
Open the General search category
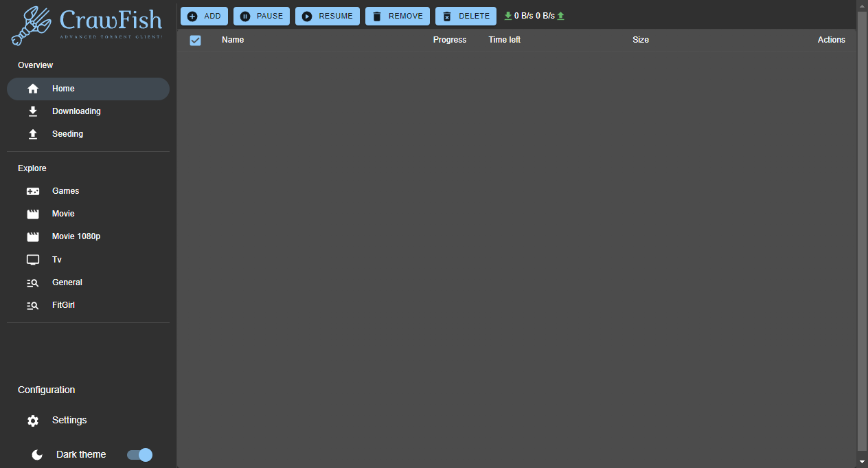(x=88, y=282)
